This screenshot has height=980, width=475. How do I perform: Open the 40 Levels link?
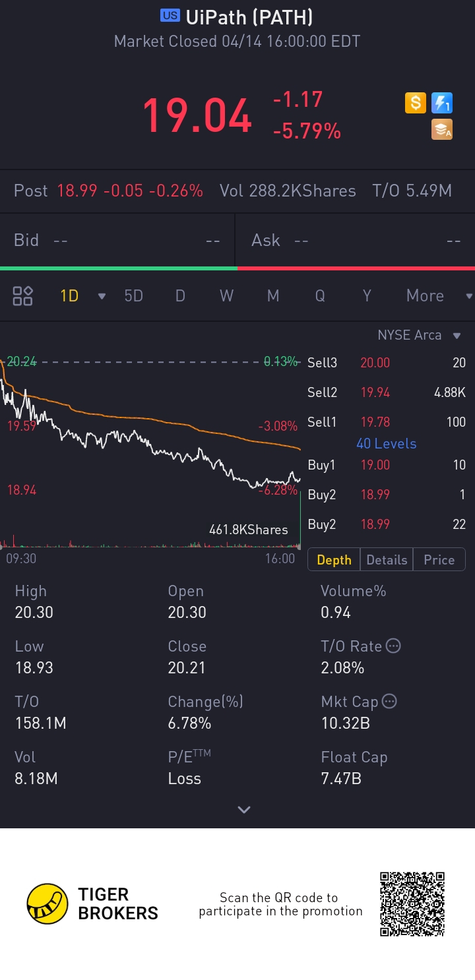pos(387,443)
